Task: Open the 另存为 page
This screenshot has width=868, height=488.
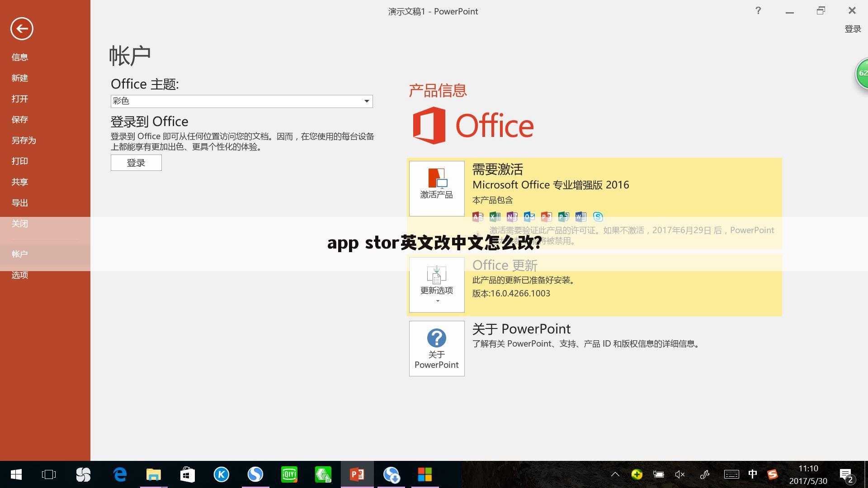Action: pos(24,141)
